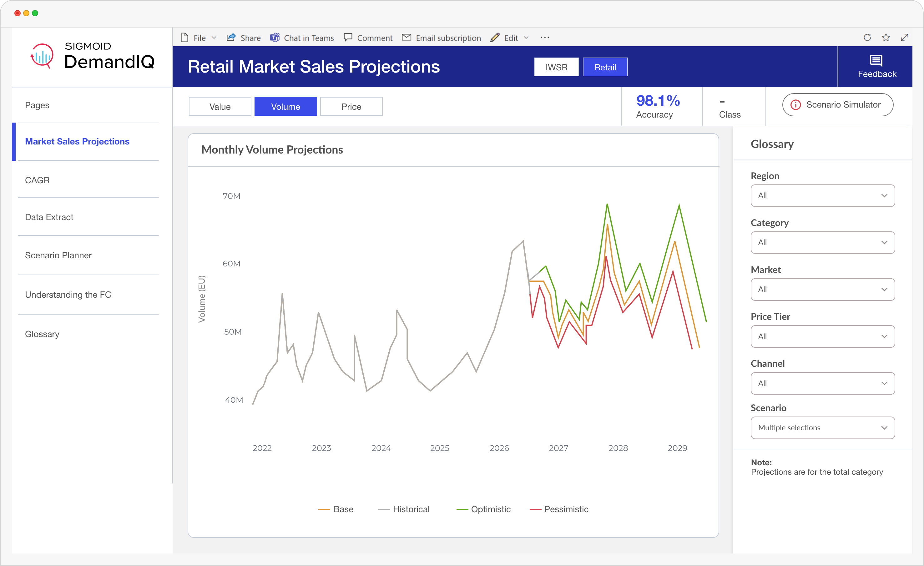This screenshot has height=566, width=924.
Task: Switch metric toggle to Price
Action: pos(351,107)
